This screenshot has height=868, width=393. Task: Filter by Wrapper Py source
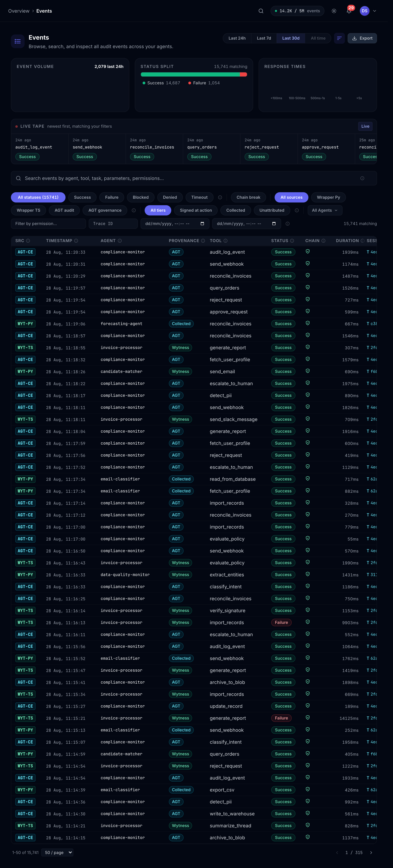pyautogui.click(x=328, y=198)
